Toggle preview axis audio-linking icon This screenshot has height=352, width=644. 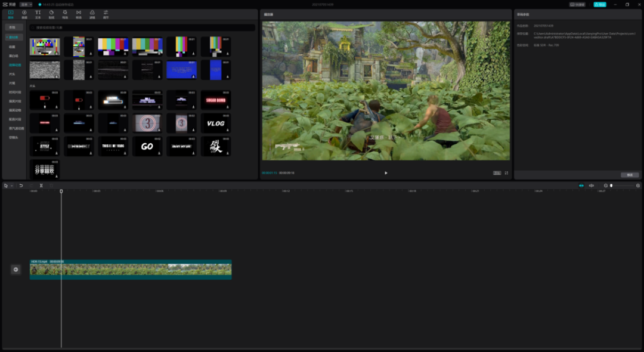592,186
